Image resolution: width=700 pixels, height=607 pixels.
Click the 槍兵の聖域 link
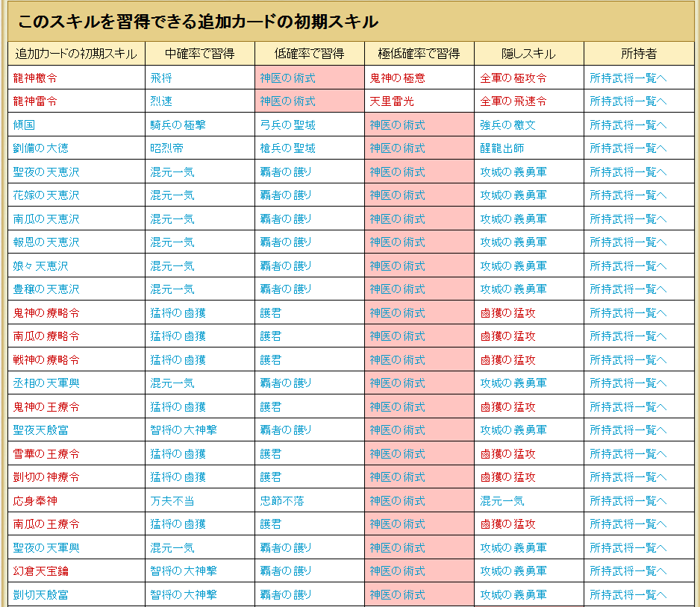(x=287, y=148)
